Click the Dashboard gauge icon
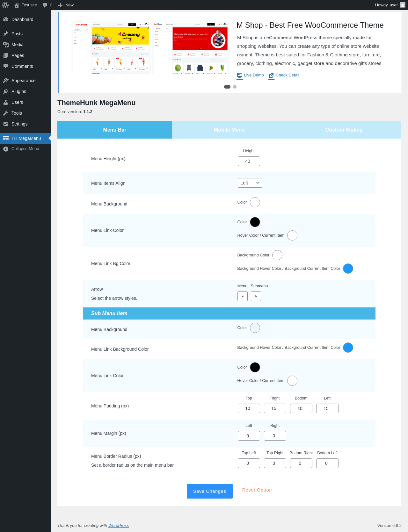This screenshot has height=532, width=408. click(6, 19)
